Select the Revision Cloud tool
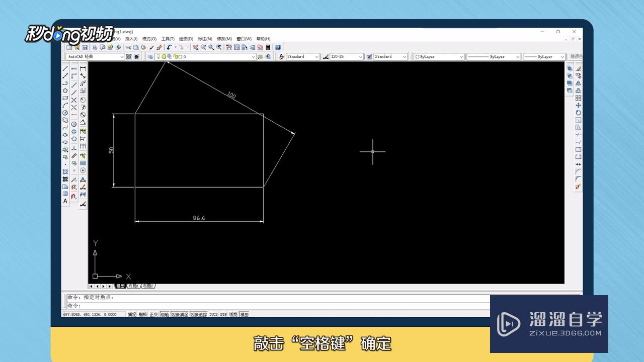 tap(65, 120)
